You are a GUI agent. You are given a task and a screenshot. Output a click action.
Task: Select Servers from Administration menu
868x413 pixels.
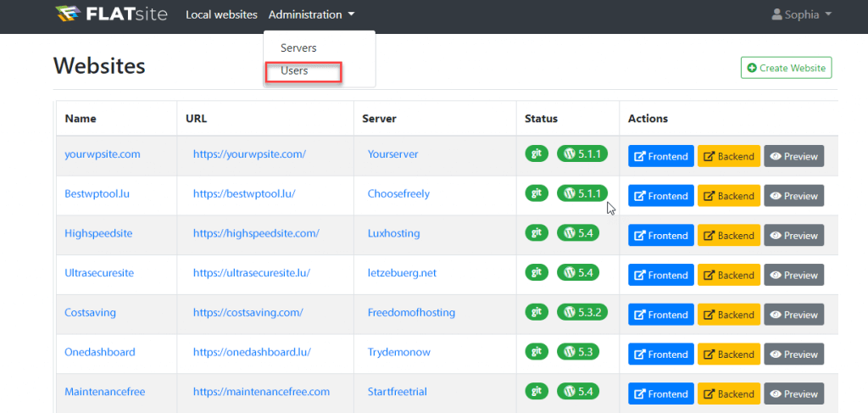point(298,48)
